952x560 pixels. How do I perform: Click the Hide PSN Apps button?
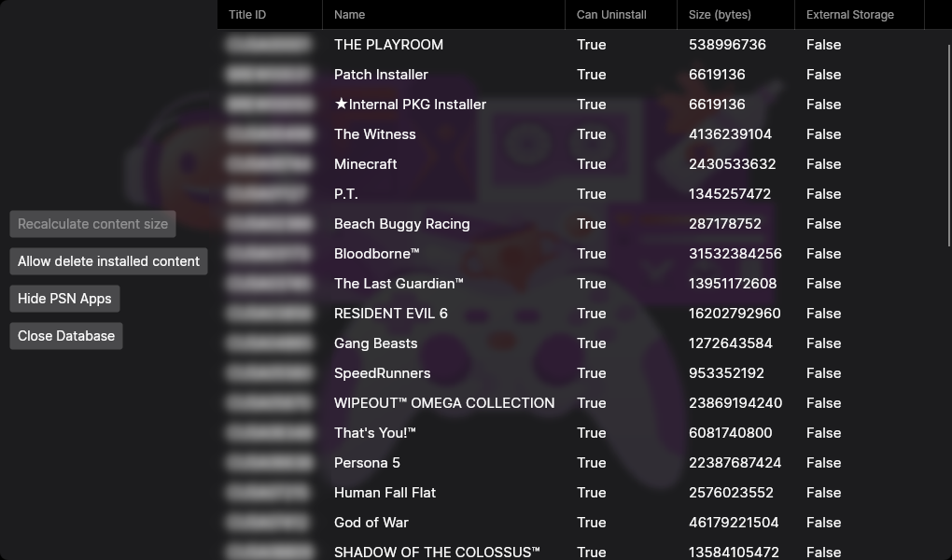[x=64, y=299]
